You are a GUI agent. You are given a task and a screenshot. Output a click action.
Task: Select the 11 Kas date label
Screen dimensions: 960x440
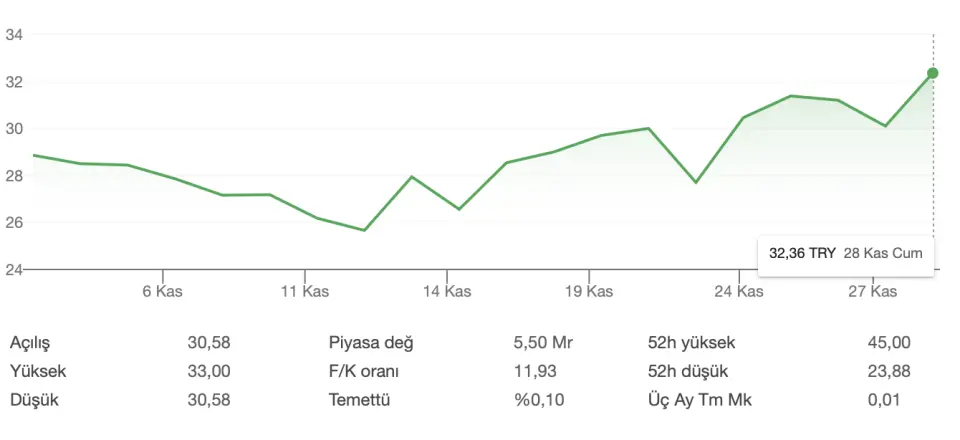305,292
